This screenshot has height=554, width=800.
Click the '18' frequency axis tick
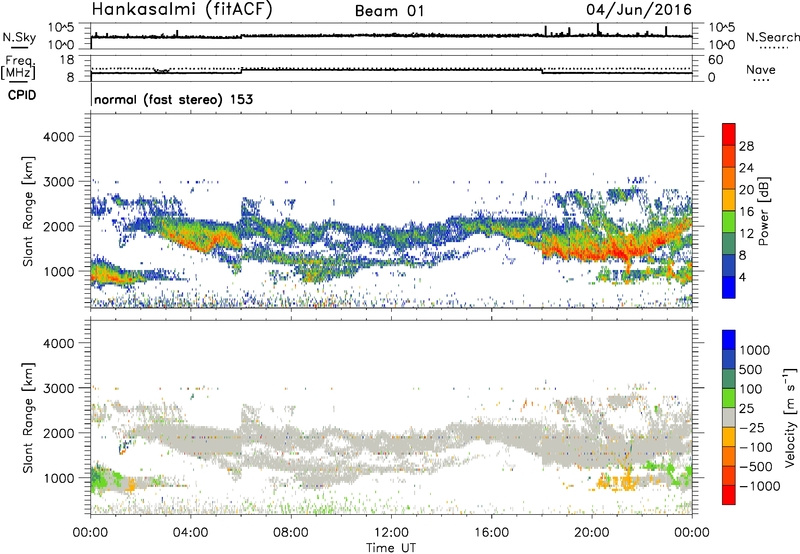pyautogui.click(x=67, y=60)
